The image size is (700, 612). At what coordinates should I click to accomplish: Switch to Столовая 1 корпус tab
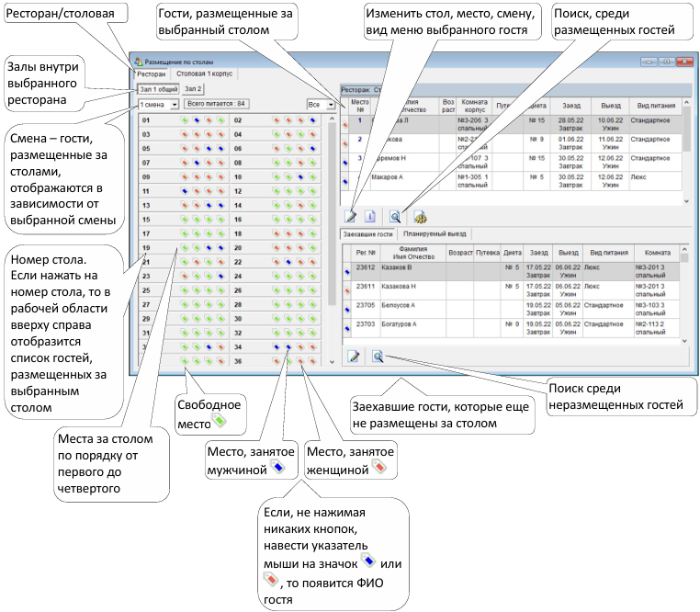pos(205,74)
